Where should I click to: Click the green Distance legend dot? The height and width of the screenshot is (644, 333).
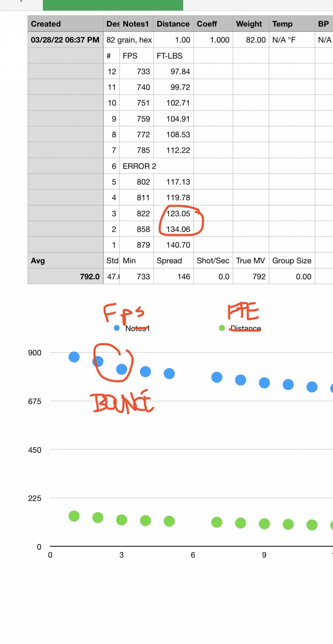tap(222, 328)
